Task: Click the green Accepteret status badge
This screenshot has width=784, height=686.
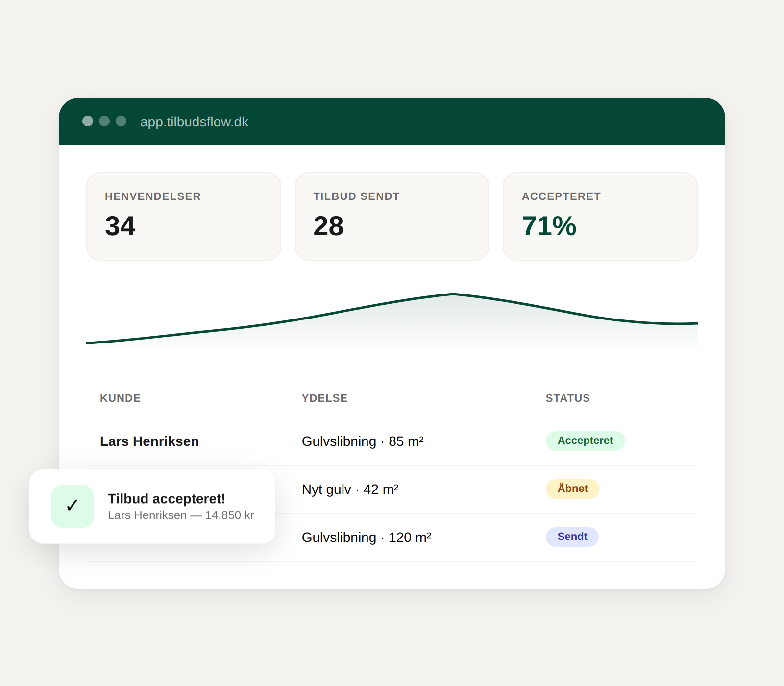Action: tap(585, 441)
